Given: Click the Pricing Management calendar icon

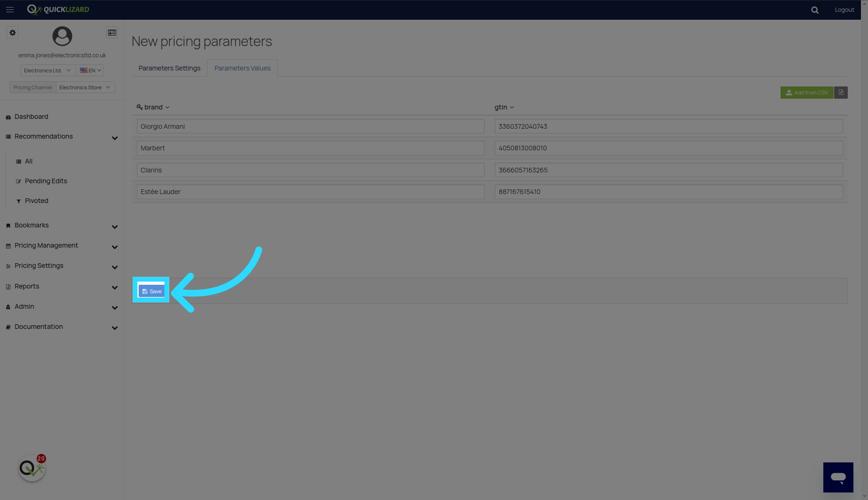Looking at the screenshot, I should pyautogui.click(x=8, y=246).
